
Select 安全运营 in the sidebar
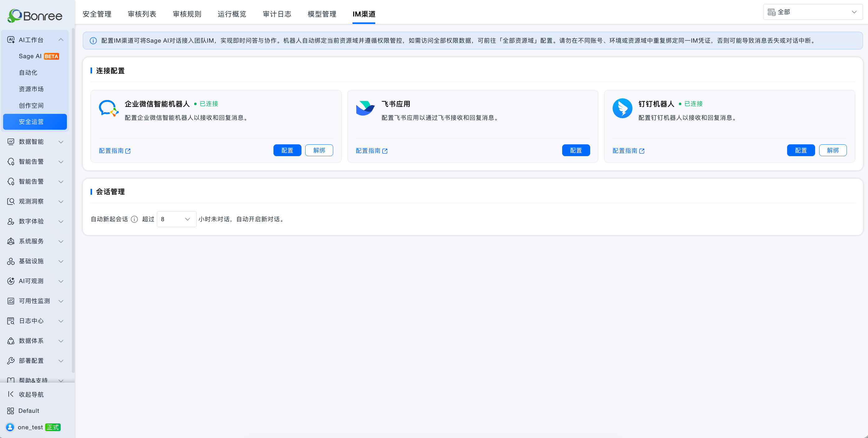click(x=35, y=122)
